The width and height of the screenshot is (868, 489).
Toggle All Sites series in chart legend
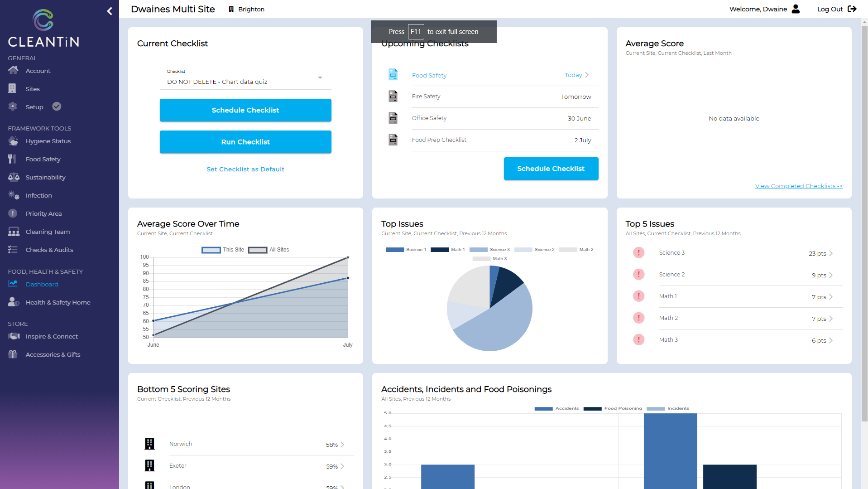(x=269, y=250)
